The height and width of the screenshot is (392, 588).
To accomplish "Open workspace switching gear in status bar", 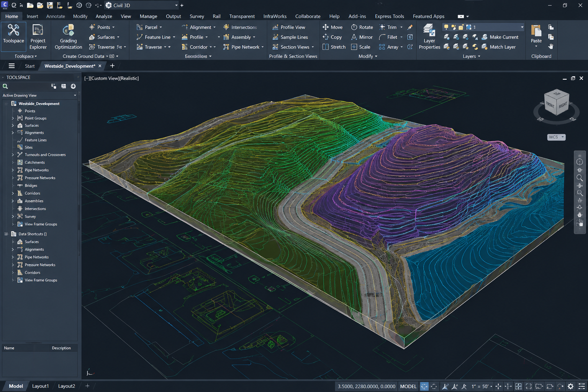I will pyautogui.click(x=570, y=386).
